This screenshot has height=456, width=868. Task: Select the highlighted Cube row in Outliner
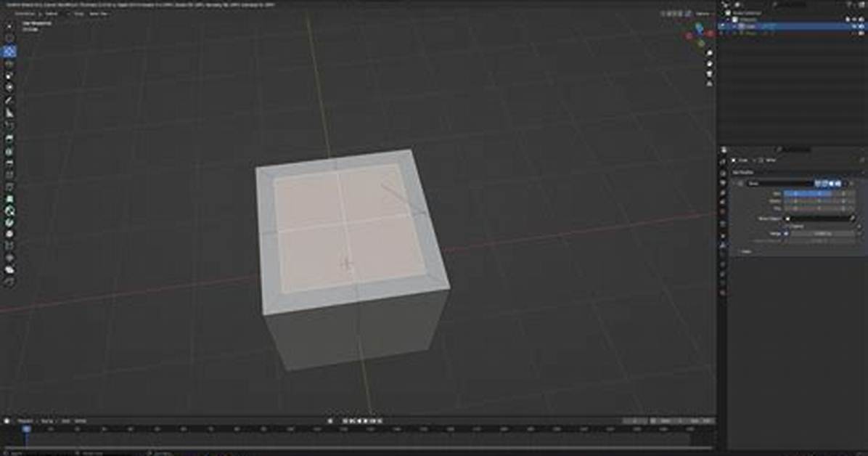793,26
